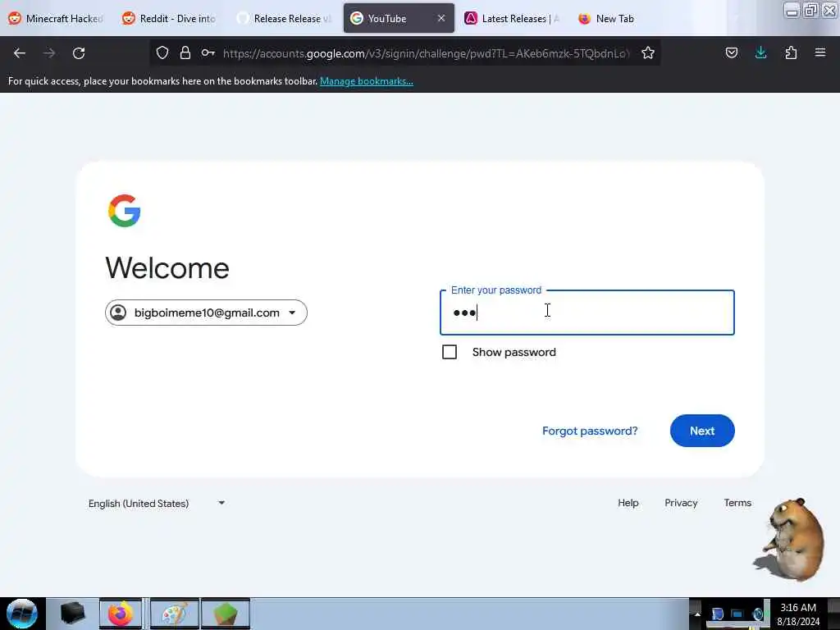Screen dimensions: 840x630
Task: Check the Show password checkbox
Action: (450, 352)
